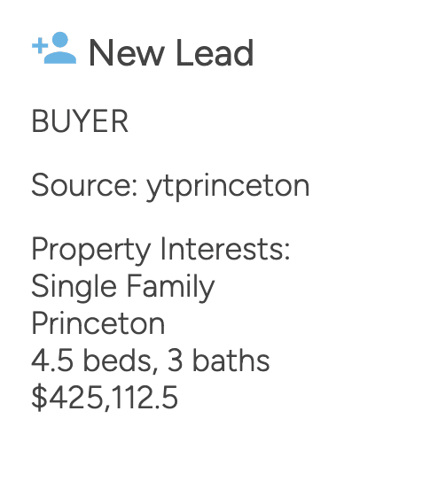This screenshot has width=430, height=504.
Task: Click the person silhouette in the lead icon
Action: (60, 48)
